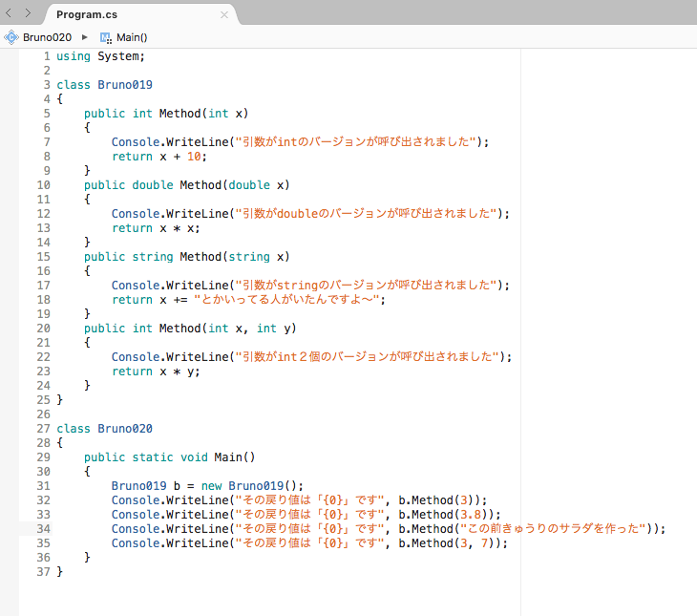Click the Bruno020 class icon in breadcrumb

tap(11, 37)
